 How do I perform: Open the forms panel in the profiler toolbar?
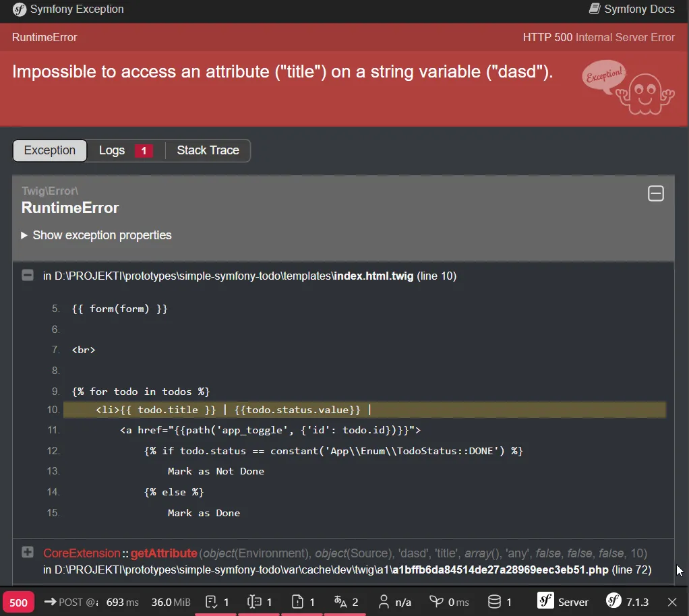(x=216, y=602)
